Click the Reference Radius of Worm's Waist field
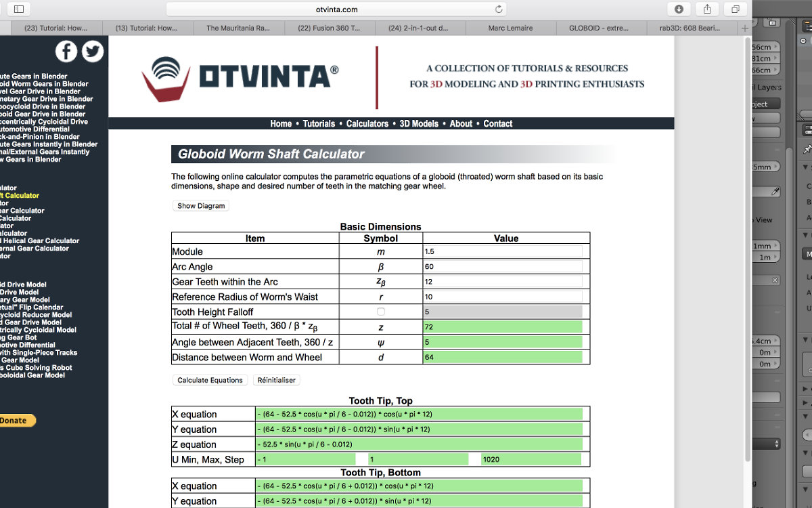 point(503,297)
